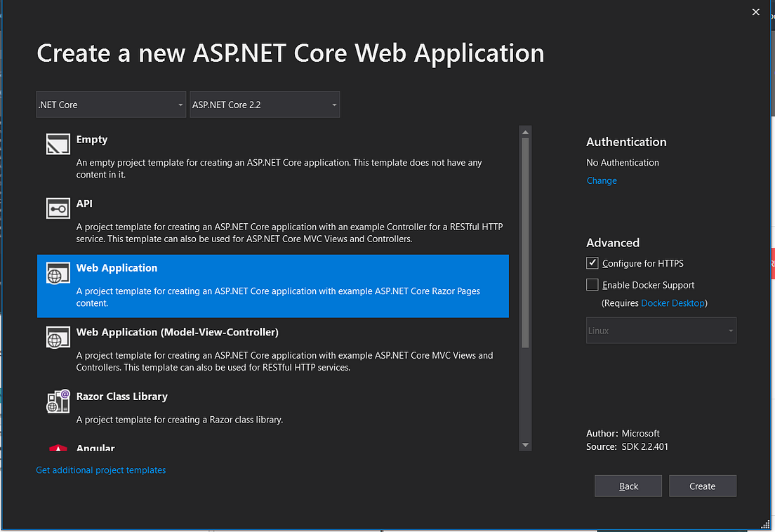Open the Docker Desktop link

tap(673, 303)
